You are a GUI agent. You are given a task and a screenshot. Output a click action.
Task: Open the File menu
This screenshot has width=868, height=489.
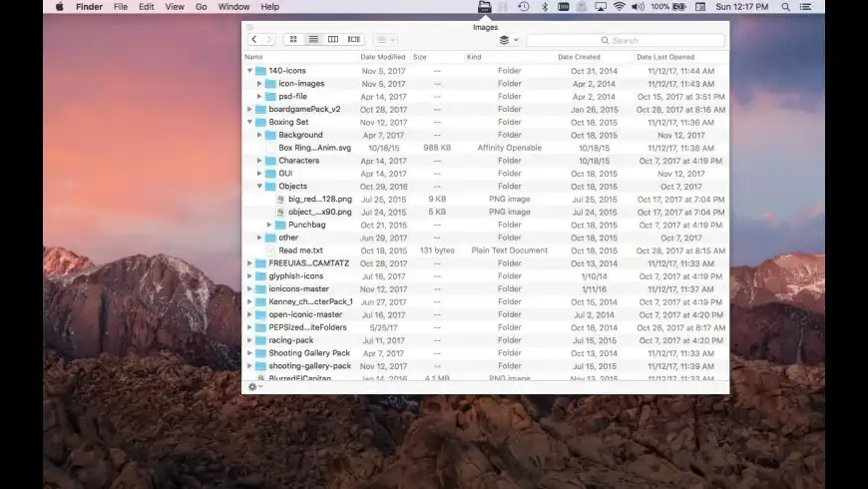(x=120, y=7)
